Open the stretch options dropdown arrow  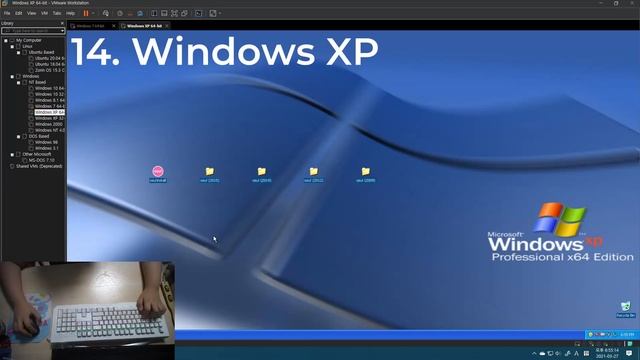tap(220, 13)
